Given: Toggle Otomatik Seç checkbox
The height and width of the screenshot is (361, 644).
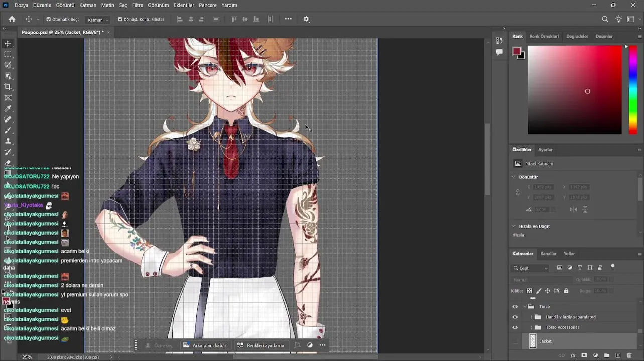Looking at the screenshot, I should coord(49,19).
